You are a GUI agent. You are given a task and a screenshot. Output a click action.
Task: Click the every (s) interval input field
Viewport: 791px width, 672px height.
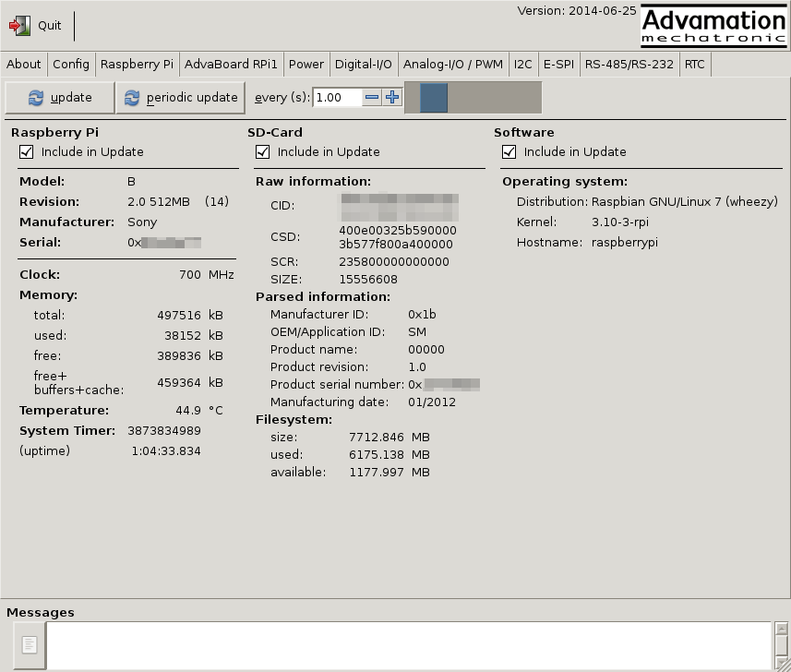337,97
